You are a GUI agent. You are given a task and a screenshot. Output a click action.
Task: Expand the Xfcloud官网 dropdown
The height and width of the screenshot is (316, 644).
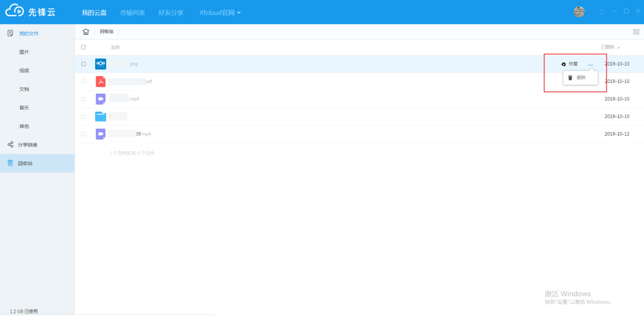coord(220,12)
